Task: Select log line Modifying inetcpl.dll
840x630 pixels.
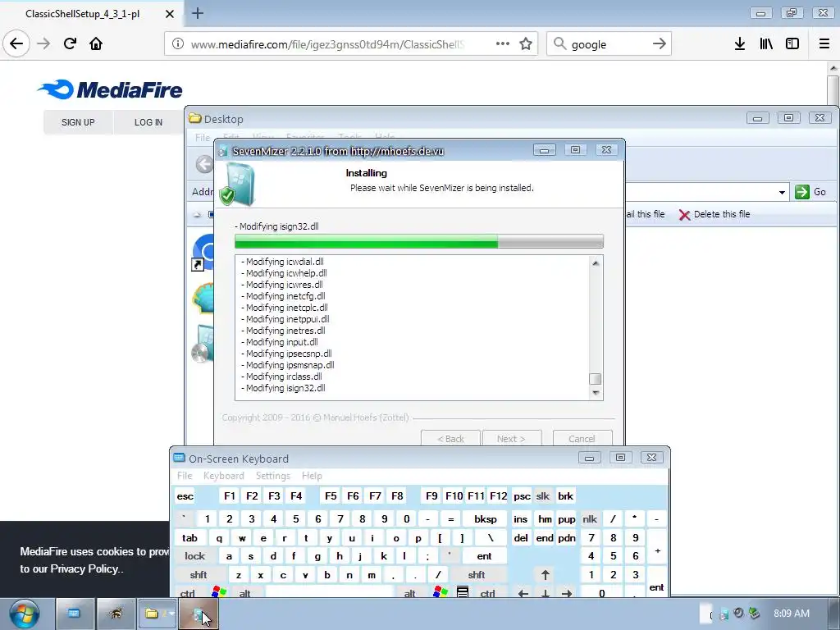Action: [285, 308]
